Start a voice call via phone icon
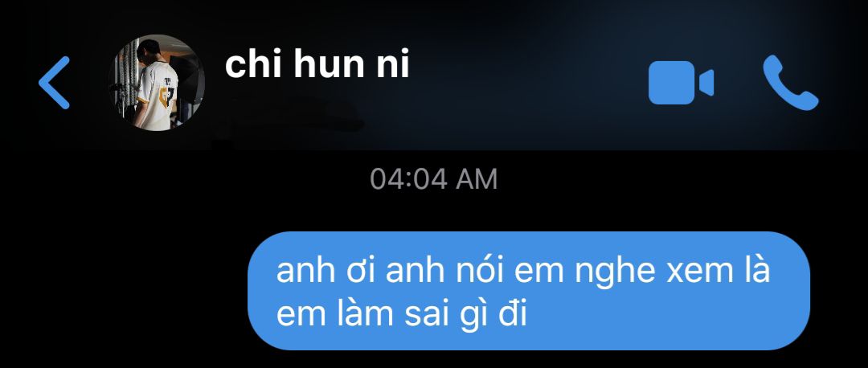868x368 pixels. [791, 83]
